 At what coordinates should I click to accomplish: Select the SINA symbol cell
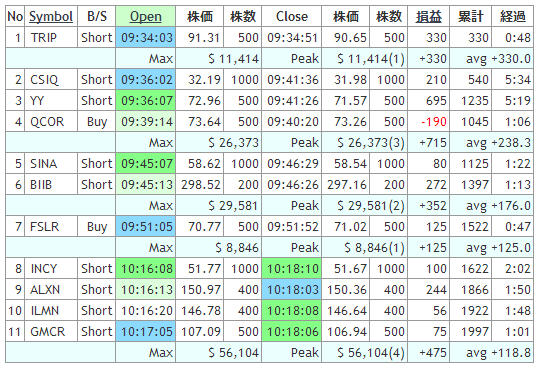(x=51, y=164)
